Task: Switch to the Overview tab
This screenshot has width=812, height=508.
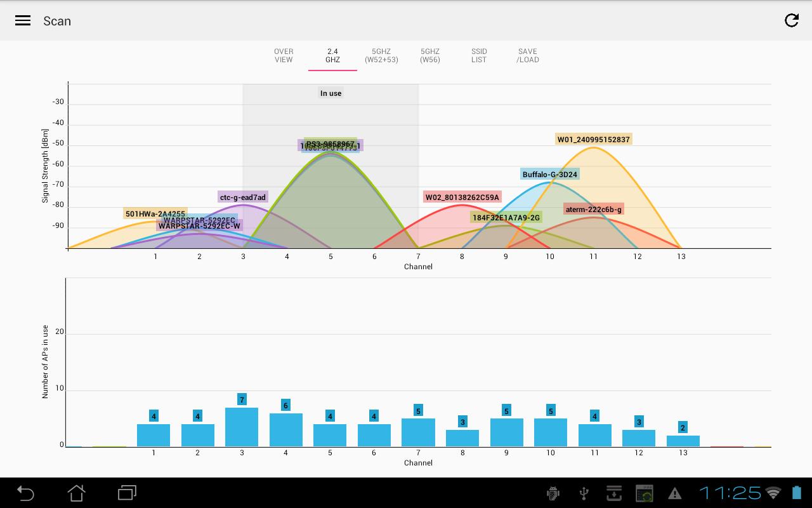Action: point(284,56)
